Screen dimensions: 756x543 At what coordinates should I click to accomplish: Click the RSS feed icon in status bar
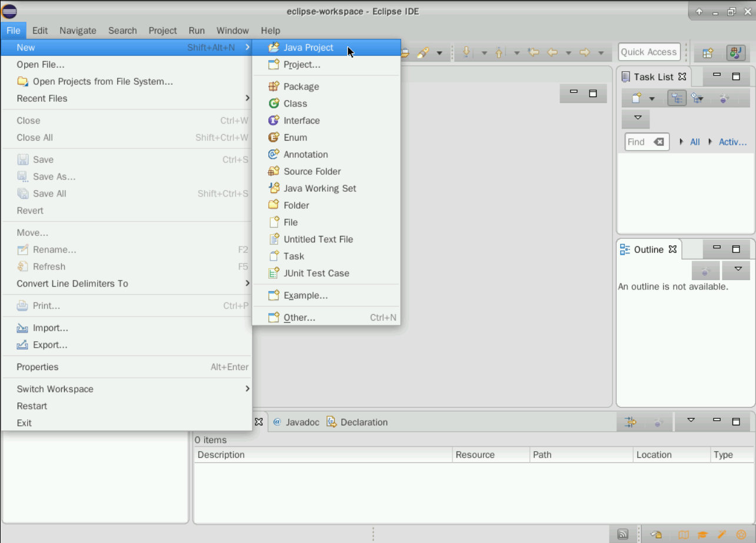point(622,534)
